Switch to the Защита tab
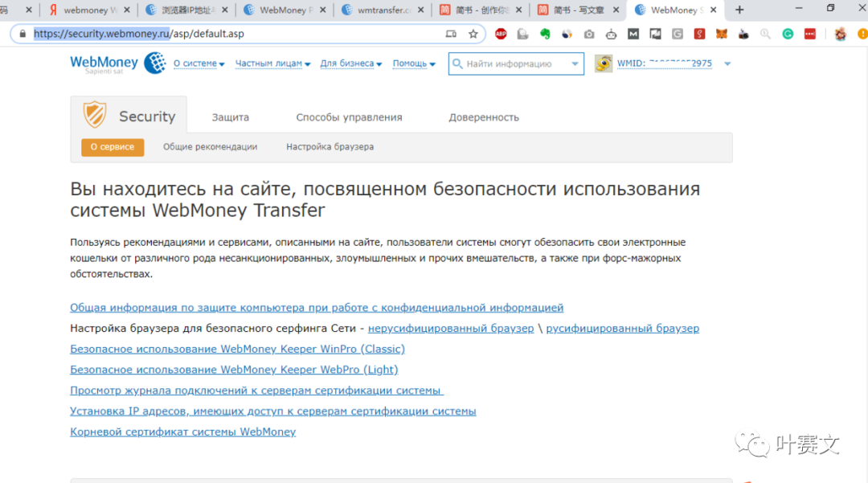The width and height of the screenshot is (868, 483). pos(231,117)
